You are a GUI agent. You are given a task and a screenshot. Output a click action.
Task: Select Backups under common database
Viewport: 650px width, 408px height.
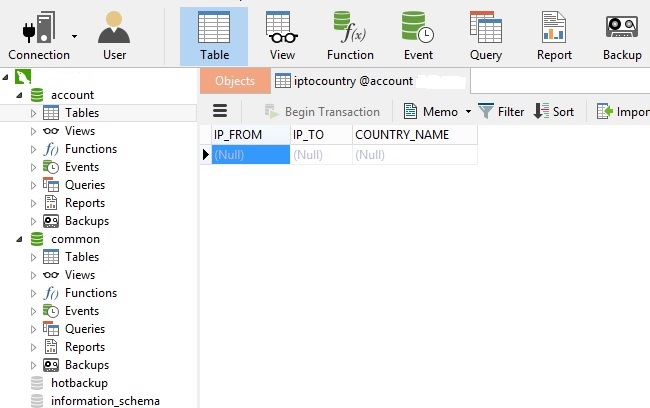(x=87, y=365)
